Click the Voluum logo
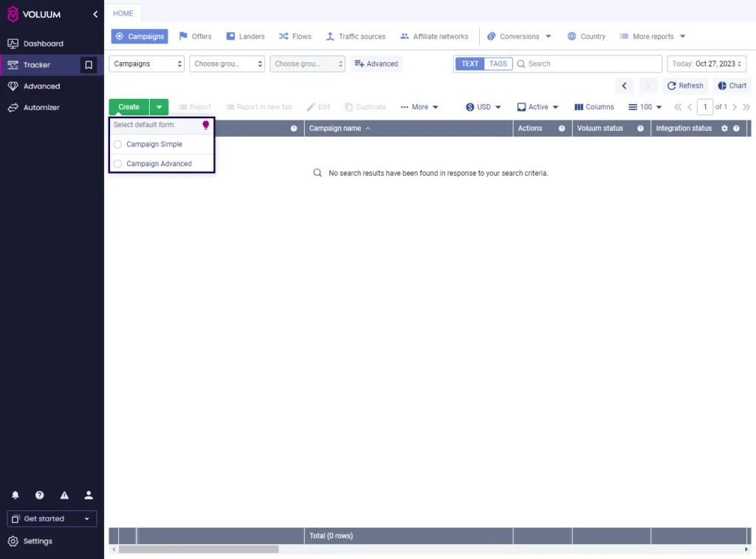The width and height of the screenshot is (756, 559). pos(32,13)
